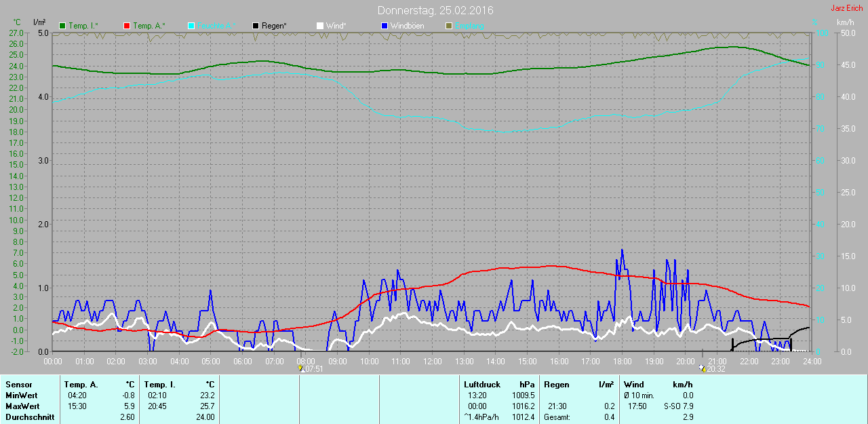The image size is (868, 424).
Task: Click the blue Windböen legend square
Action: (384, 26)
